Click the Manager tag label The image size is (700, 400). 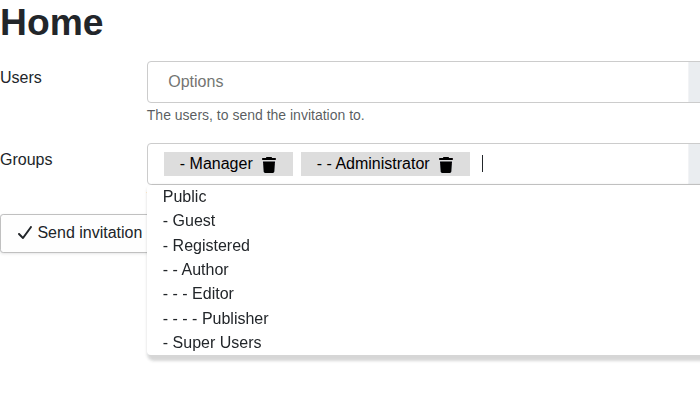[216, 164]
